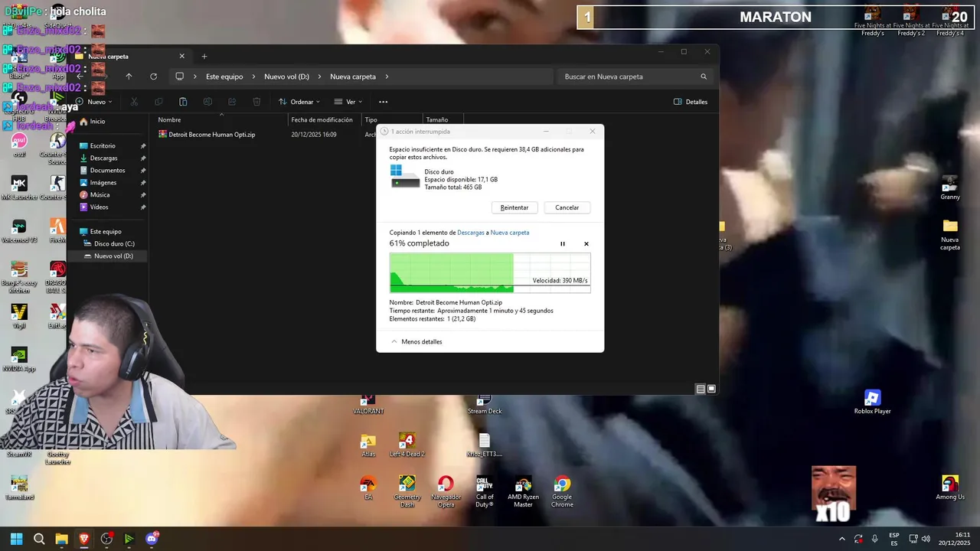Click the Refresh icon in Explorer

coord(153,77)
